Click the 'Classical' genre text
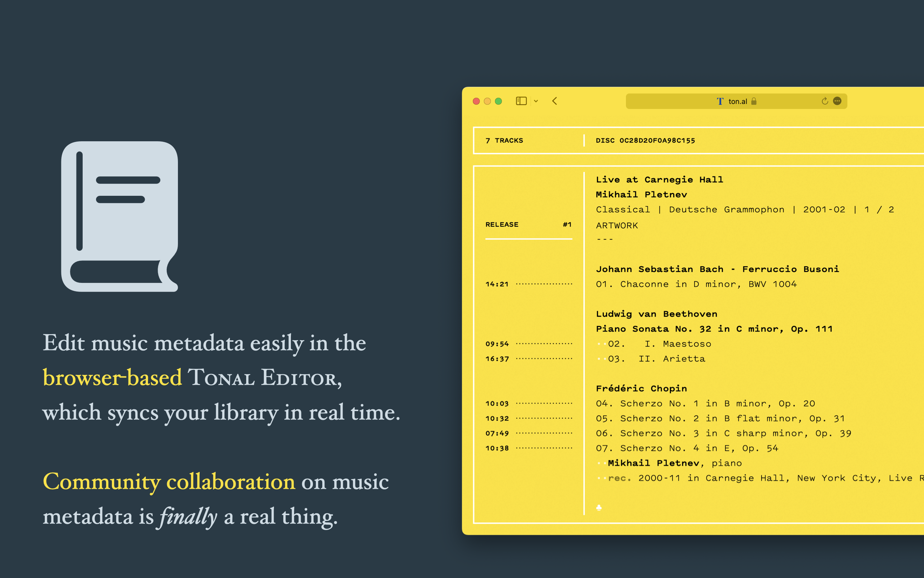 click(623, 210)
